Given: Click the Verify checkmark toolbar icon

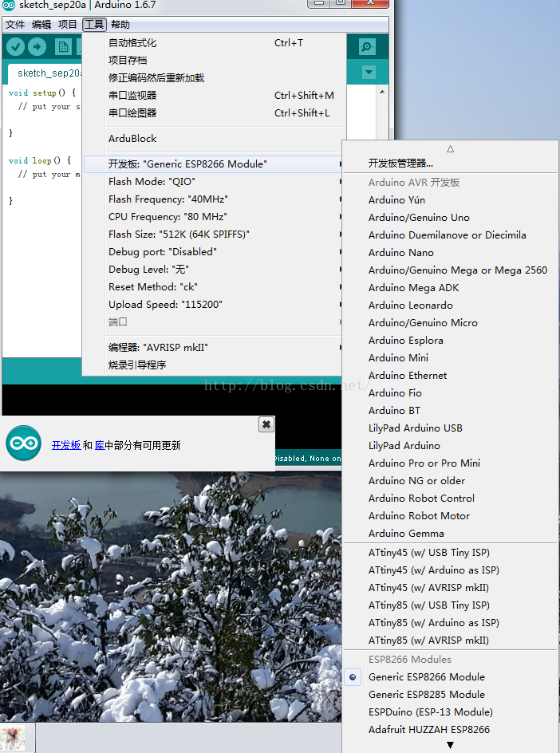Looking at the screenshot, I should (15, 46).
